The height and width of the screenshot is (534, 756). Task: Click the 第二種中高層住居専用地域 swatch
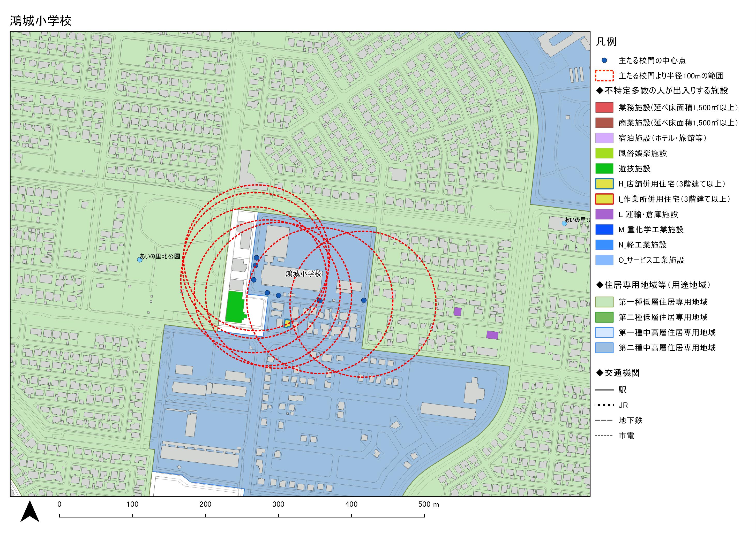click(604, 348)
